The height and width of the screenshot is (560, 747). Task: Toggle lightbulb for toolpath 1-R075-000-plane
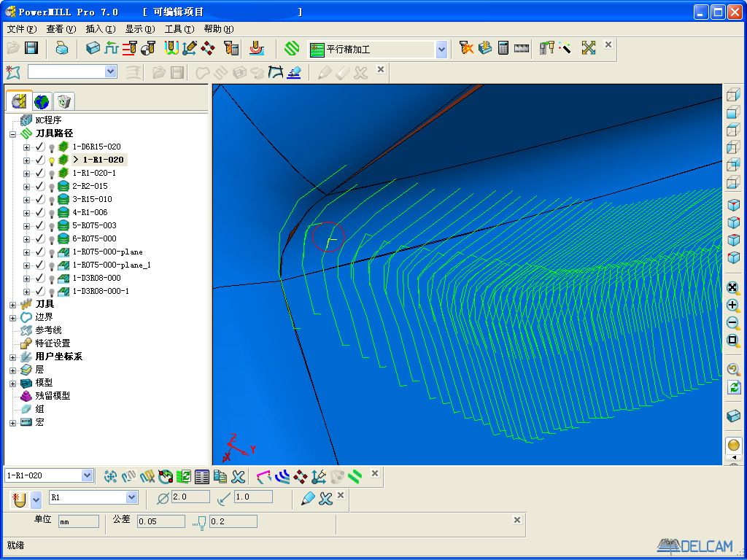(52, 252)
